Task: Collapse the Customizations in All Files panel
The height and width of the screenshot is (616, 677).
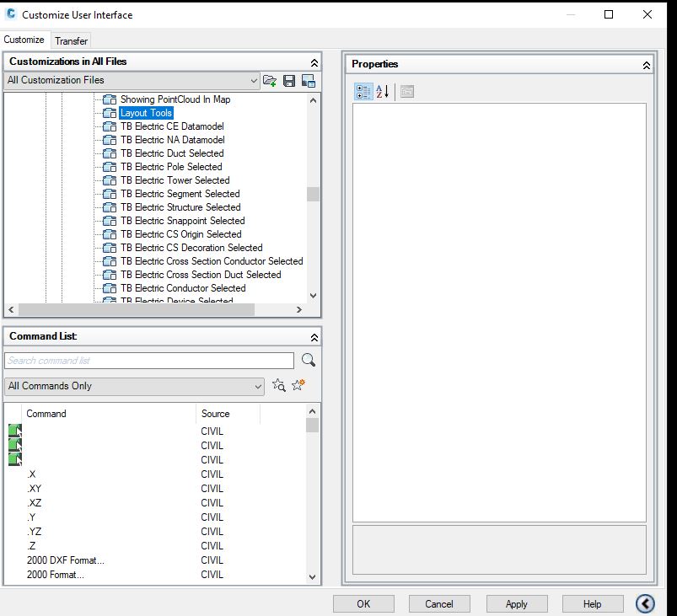Action: pyautogui.click(x=314, y=61)
